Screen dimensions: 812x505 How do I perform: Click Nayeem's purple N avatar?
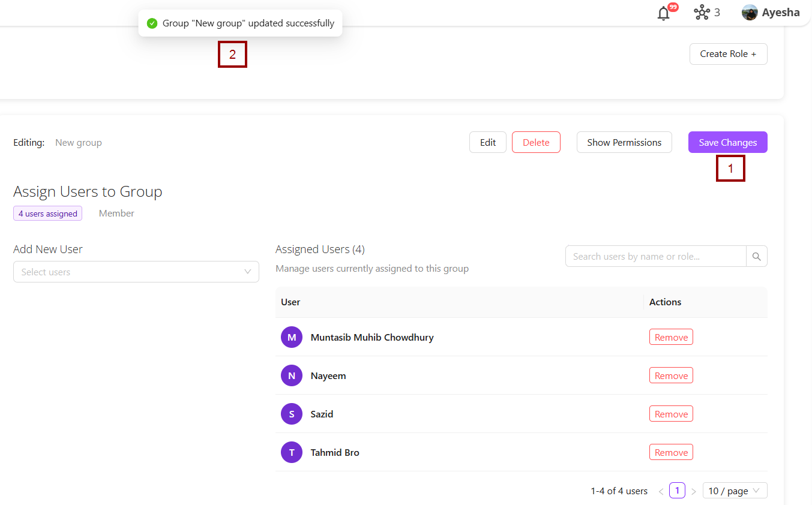coord(292,375)
